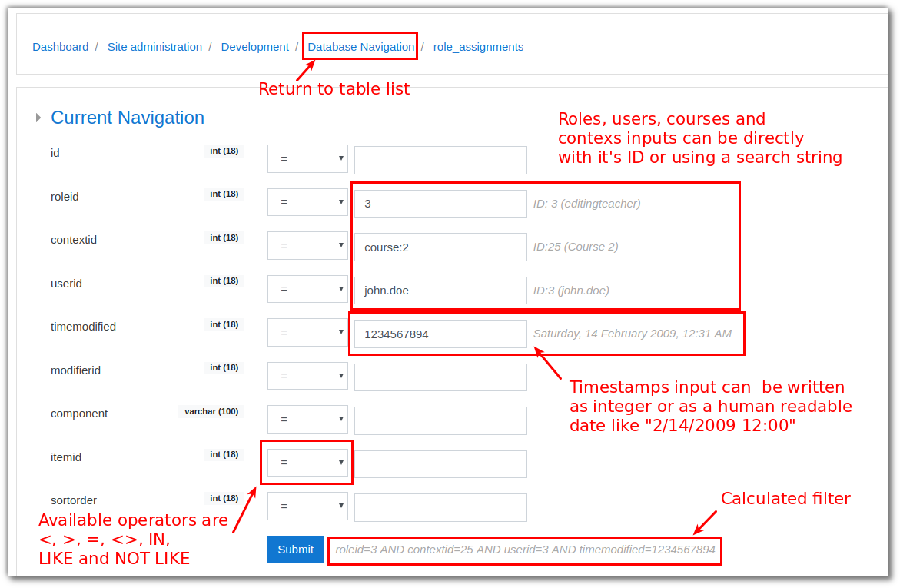Screen dimensions: 900x588
Task: Click the empty component value field
Action: point(440,421)
